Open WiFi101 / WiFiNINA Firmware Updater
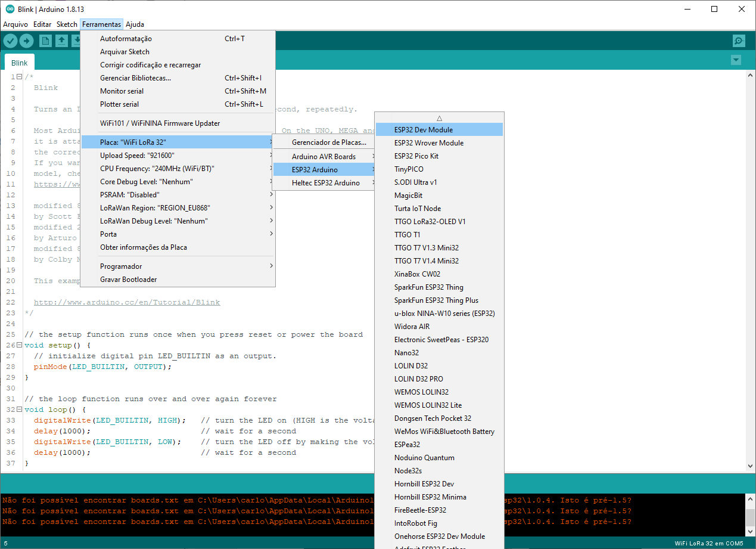Image resolution: width=756 pixels, height=549 pixels. point(178,123)
